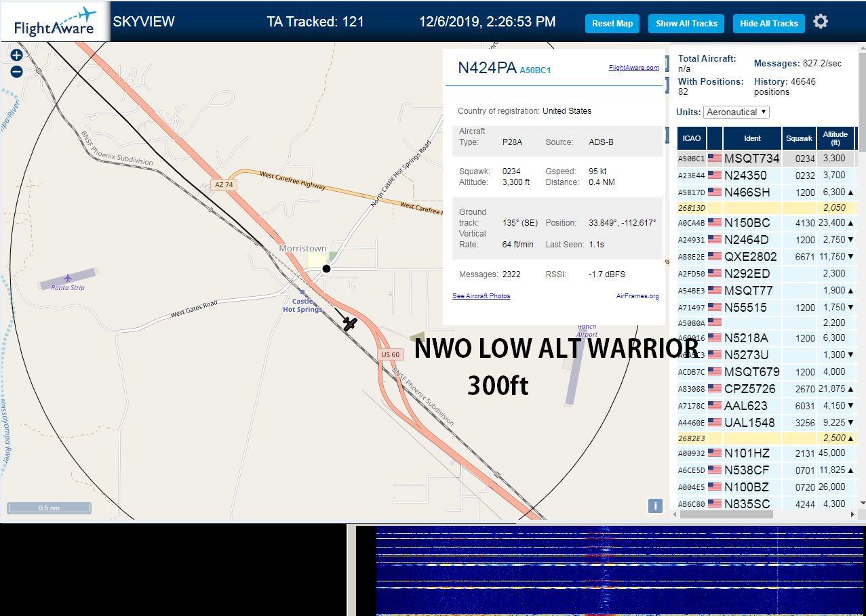Image resolution: width=866 pixels, height=616 pixels.
Task: Sort table by ICAO column
Action: [x=692, y=138]
